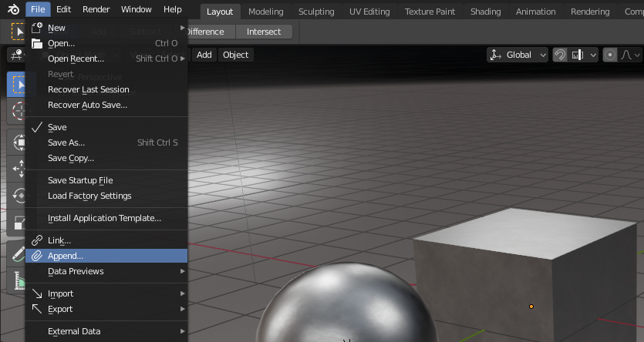Activate the 3D Cursor tool
This screenshot has width=644, height=342.
(x=17, y=112)
